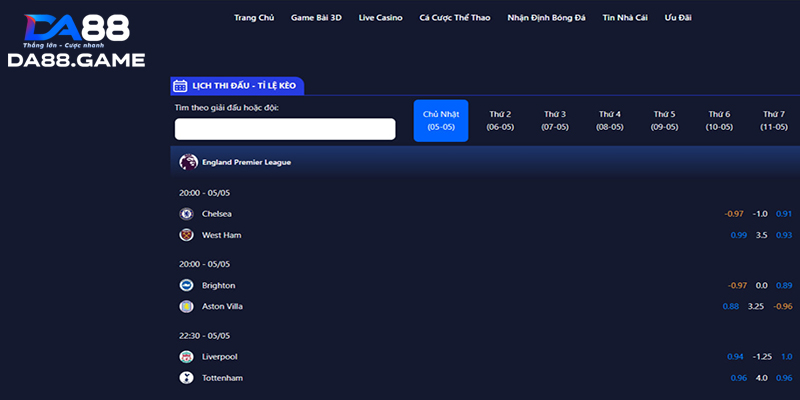Click Liverpool's 0.94 odds value
Image resolution: width=800 pixels, height=400 pixels.
tap(735, 357)
